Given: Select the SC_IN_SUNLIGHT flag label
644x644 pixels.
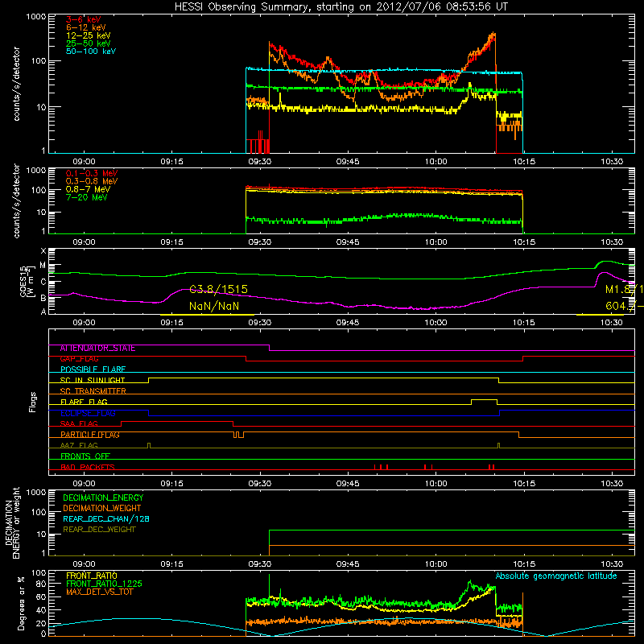Looking at the screenshot, I should (93, 380).
